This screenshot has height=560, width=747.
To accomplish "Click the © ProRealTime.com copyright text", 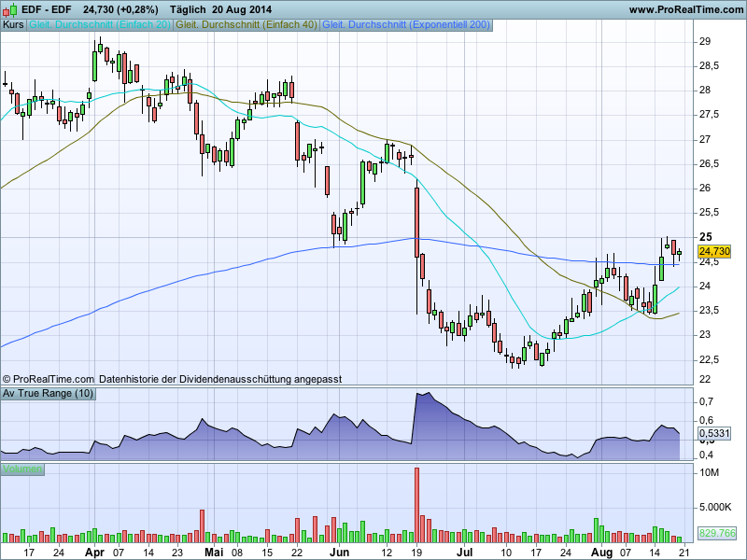I will (49, 379).
